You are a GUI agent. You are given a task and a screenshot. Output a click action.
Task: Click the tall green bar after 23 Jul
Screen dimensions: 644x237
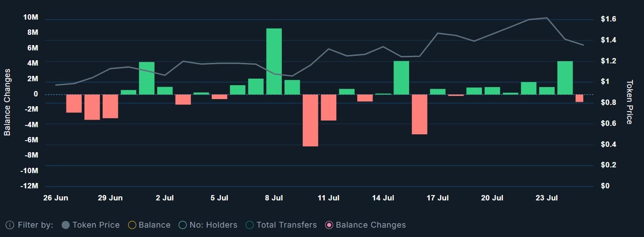pyautogui.click(x=565, y=78)
